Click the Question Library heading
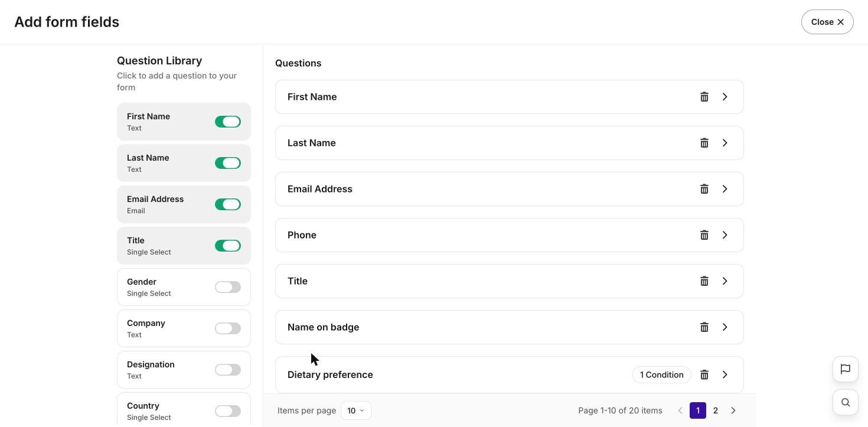 [159, 60]
